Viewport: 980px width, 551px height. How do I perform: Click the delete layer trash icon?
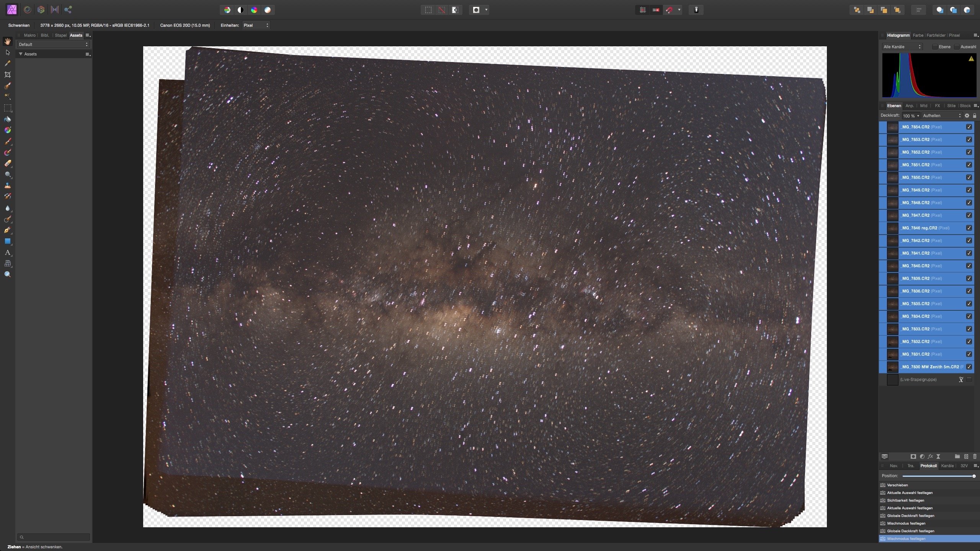click(x=975, y=456)
